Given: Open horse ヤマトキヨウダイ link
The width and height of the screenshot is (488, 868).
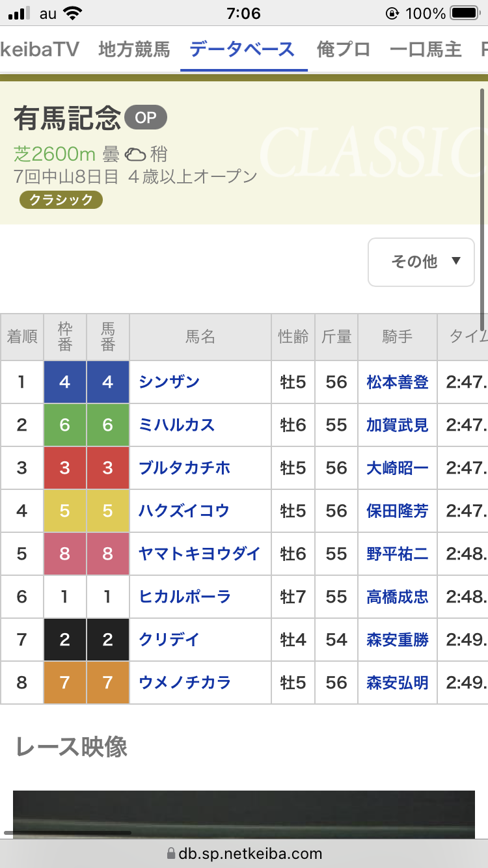Looking at the screenshot, I should [x=199, y=554].
